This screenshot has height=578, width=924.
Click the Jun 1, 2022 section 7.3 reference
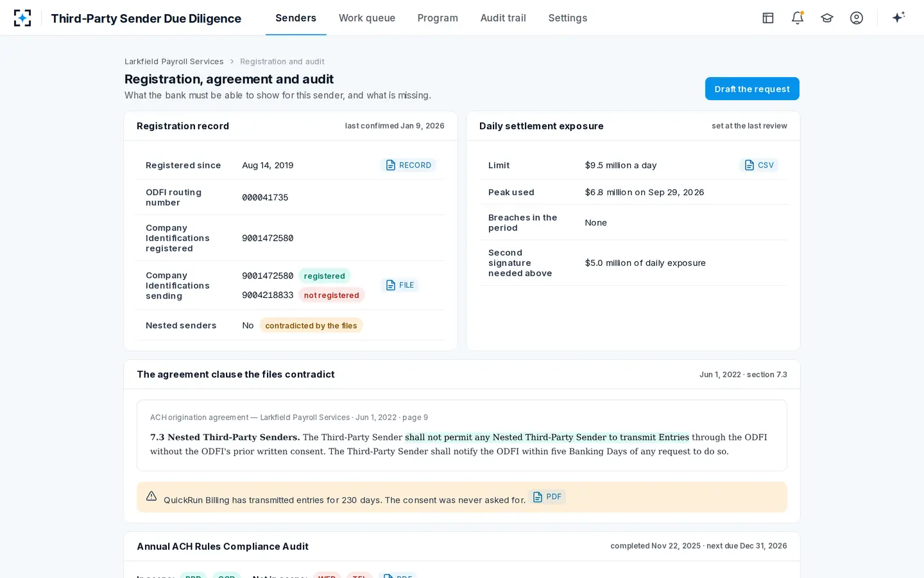pos(743,374)
